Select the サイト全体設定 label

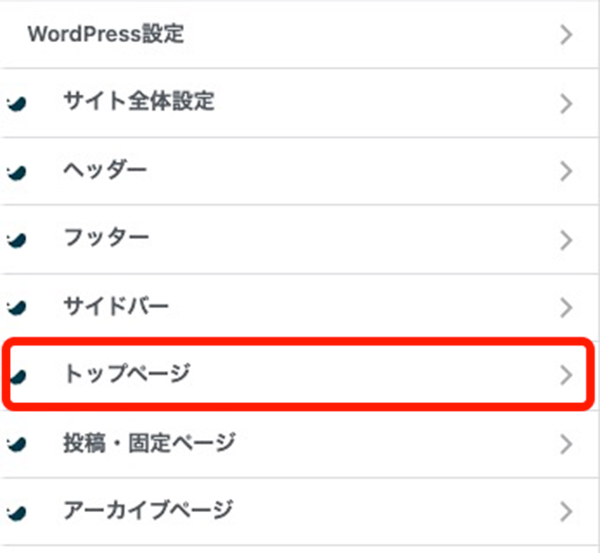click(138, 102)
